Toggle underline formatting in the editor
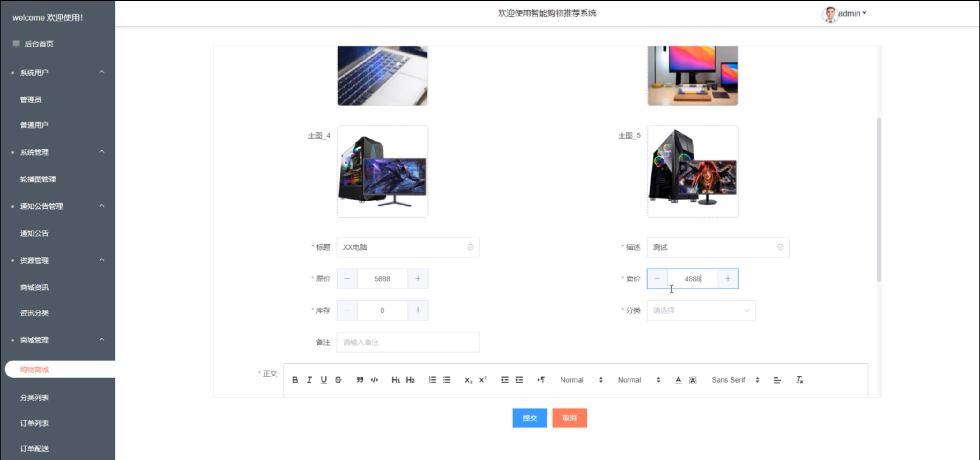980x460 pixels. pyautogui.click(x=323, y=380)
